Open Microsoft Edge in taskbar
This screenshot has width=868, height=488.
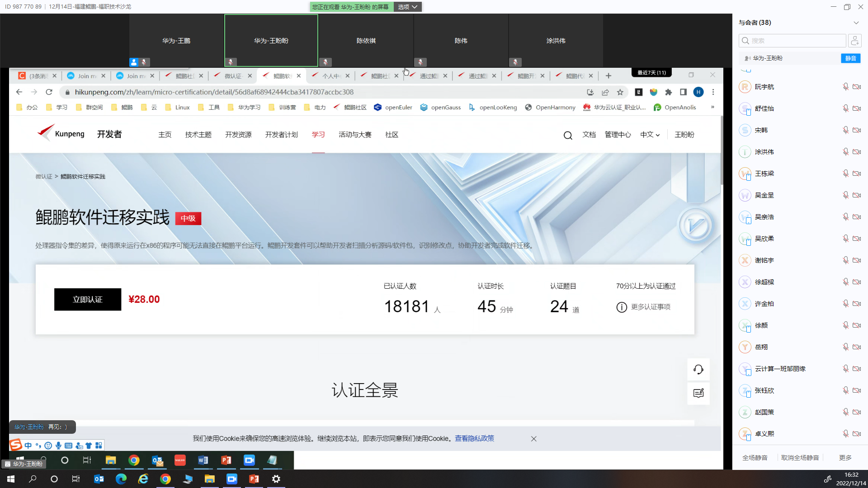pyautogui.click(x=121, y=479)
